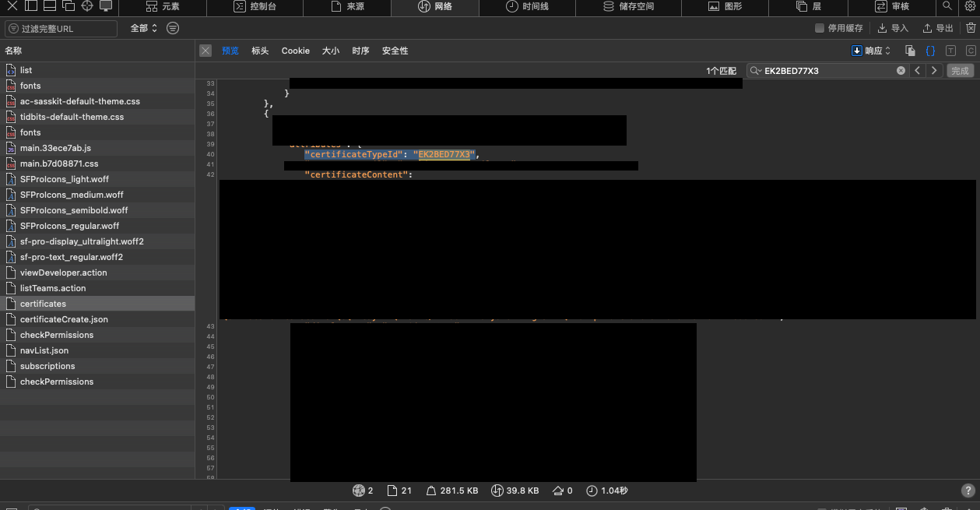Start element selection crosshair tool
Screen dimensions: 980x510
[x=87, y=6]
